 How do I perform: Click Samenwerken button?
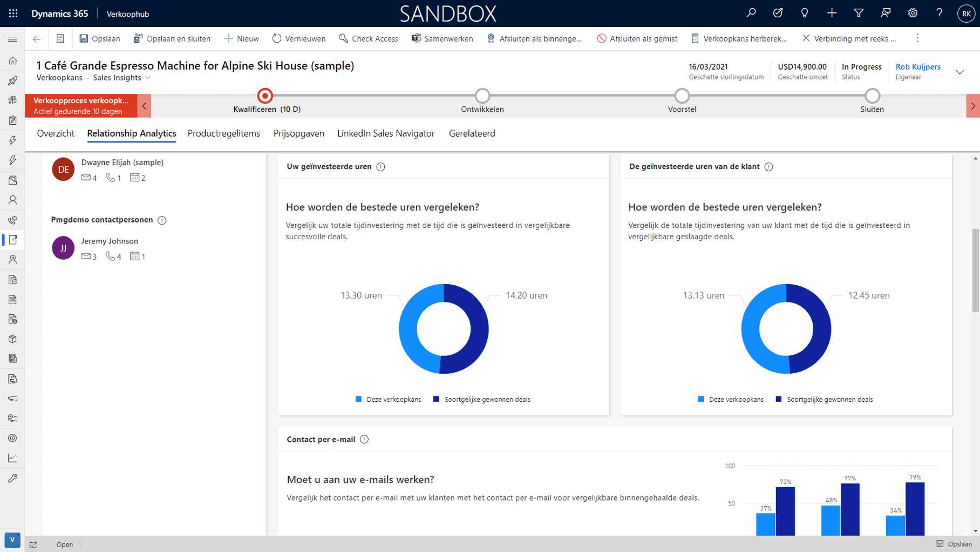(x=443, y=39)
